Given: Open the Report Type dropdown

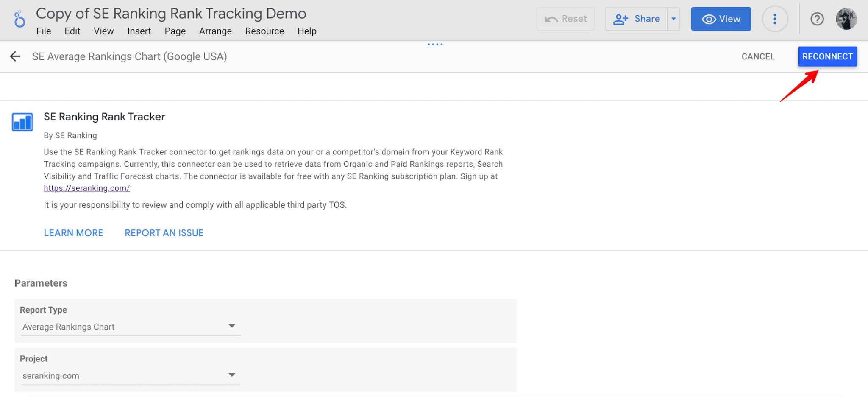Looking at the screenshot, I should click(x=231, y=326).
